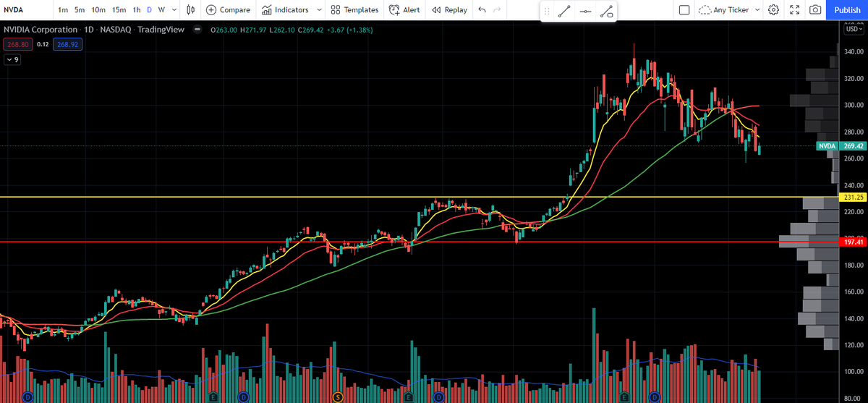
Task: Open the Indicators panel
Action: click(x=285, y=10)
